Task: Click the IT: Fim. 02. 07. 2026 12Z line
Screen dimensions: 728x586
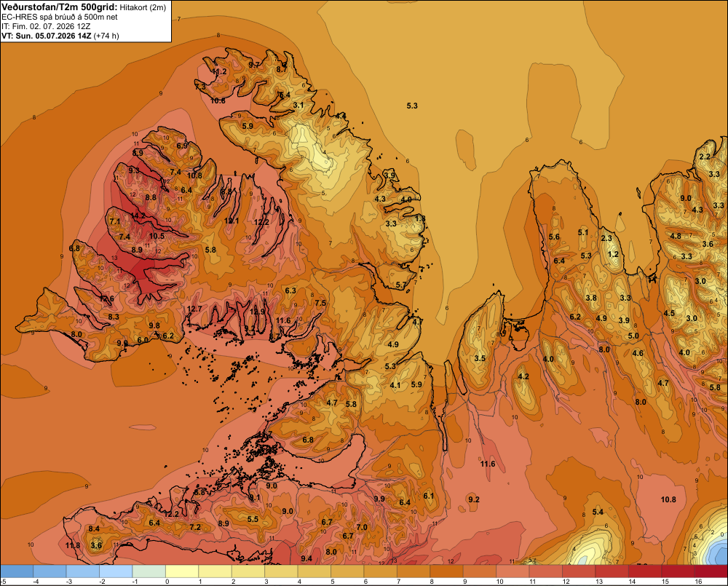Action: pos(48,26)
